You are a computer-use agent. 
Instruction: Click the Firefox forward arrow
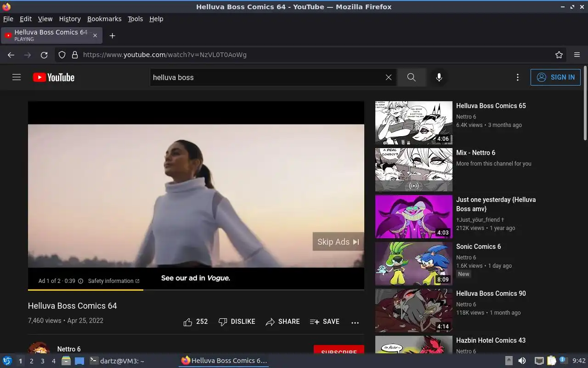click(28, 55)
